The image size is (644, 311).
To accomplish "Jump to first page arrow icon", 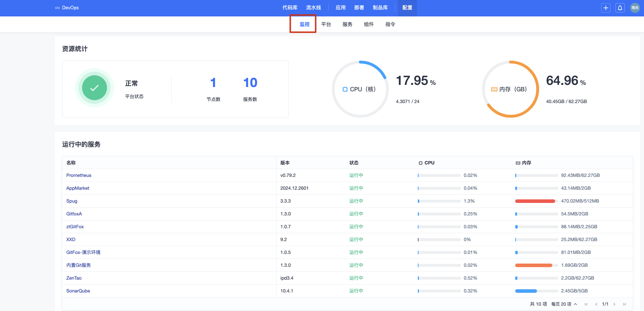I will [586, 304].
